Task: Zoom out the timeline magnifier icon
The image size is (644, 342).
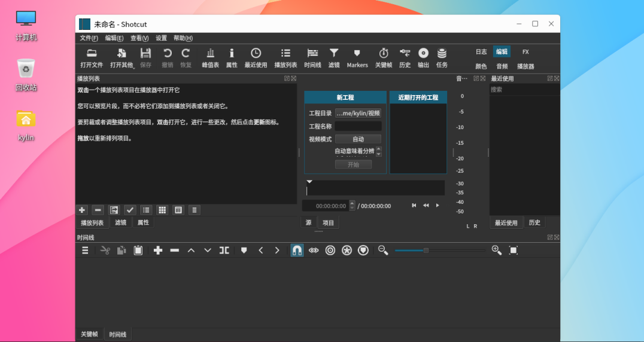Action: (x=383, y=250)
